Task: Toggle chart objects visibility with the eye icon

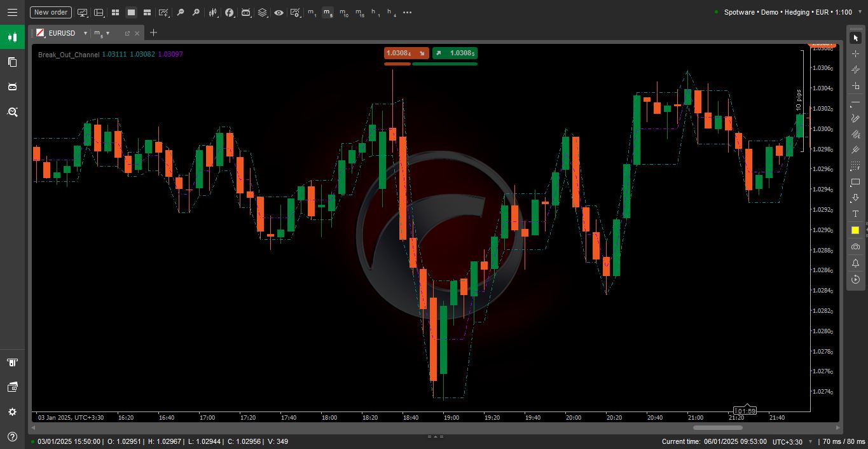Action: click(279, 12)
